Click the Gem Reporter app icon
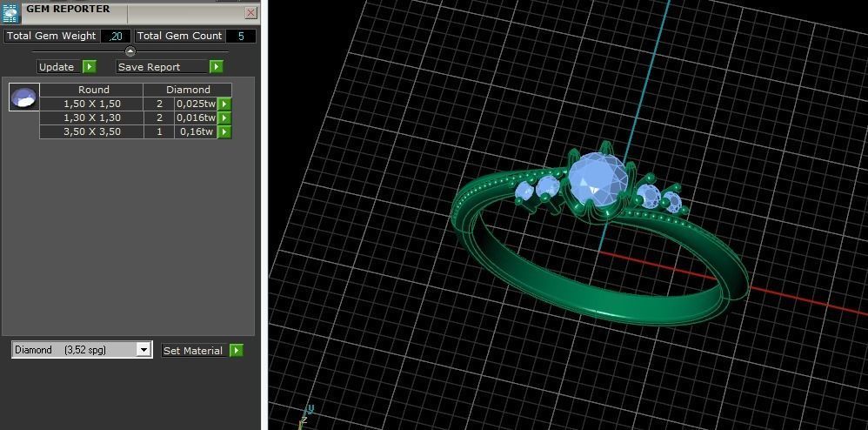This screenshot has height=430, width=868. pyautogui.click(x=10, y=13)
